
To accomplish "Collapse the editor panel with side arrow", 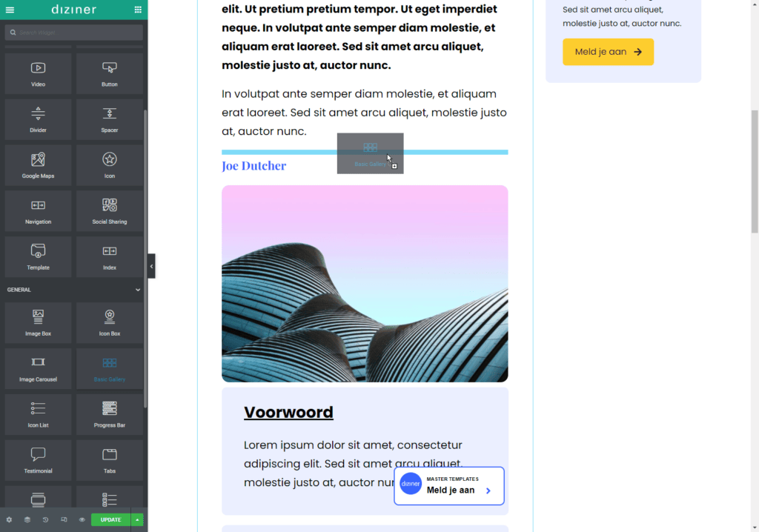I will [x=151, y=266].
